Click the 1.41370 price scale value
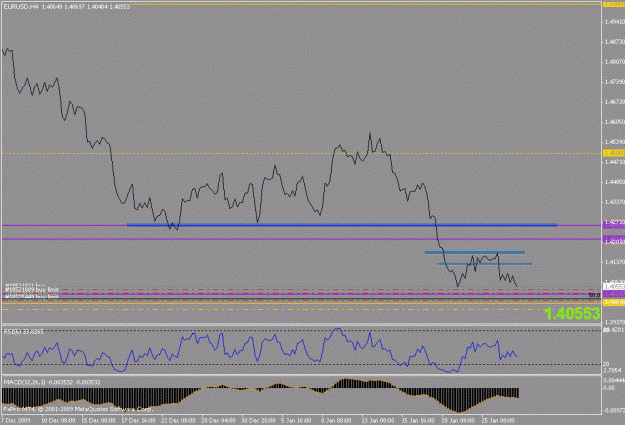This screenshot has width=625, height=425. [615, 262]
